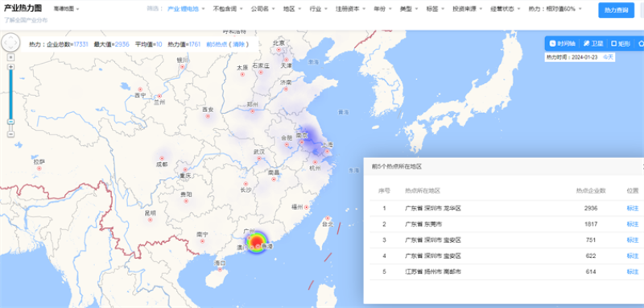644x308 pixels.
Task: Click the 兰州 city marker
Action: [159, 96]
